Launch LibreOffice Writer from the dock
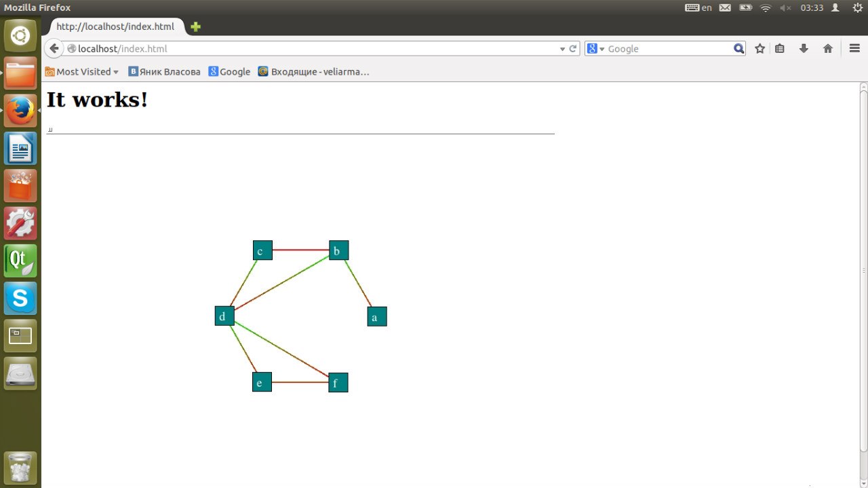Viewport: 868px width, 488px height. [20, 148]
